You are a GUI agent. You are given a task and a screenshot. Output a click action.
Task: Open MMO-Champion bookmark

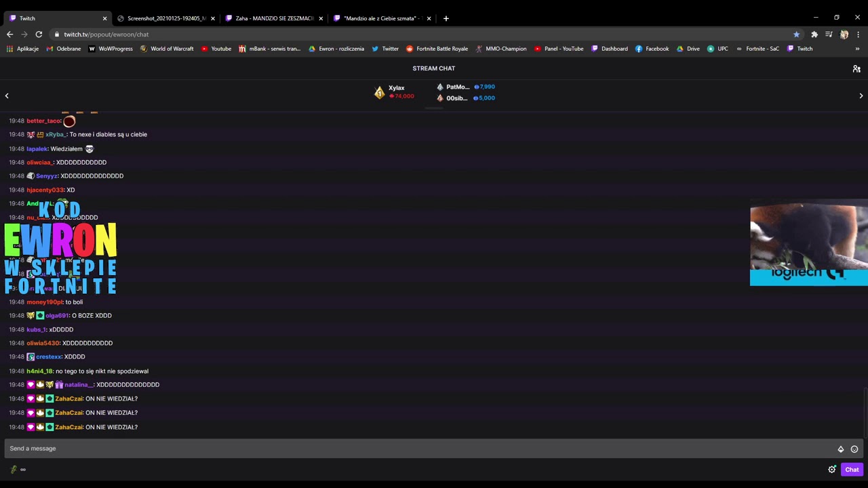501,49
